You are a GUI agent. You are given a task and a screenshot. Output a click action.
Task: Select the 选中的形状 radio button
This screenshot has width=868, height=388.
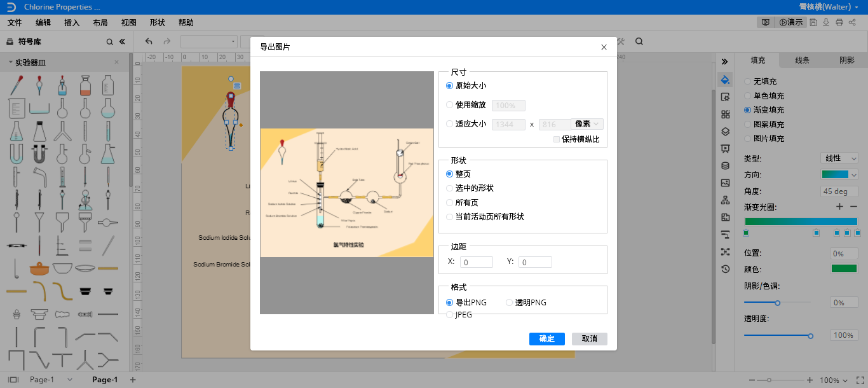tap(450, 188)
